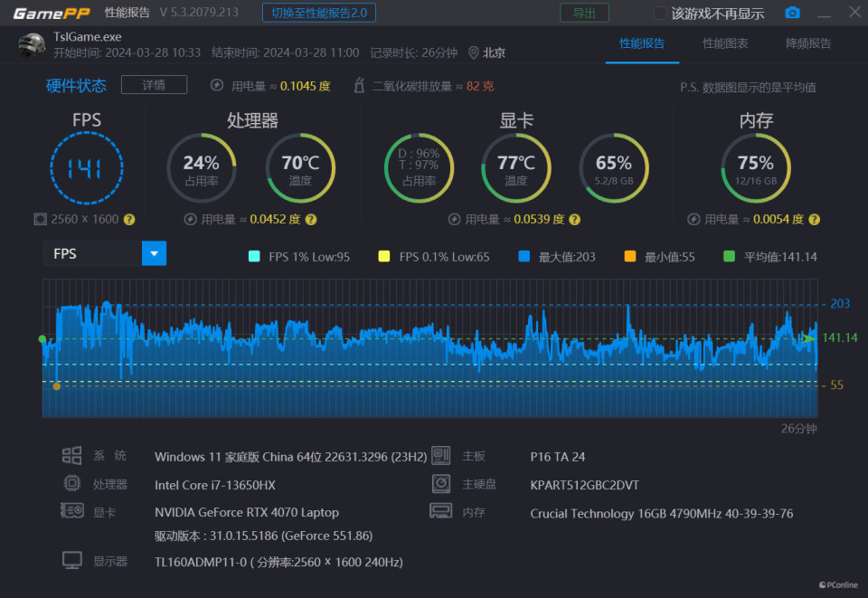This screenshot has height=598, width=868.
Task: Click the display monitor icon in specs
Action: point(72,560)
